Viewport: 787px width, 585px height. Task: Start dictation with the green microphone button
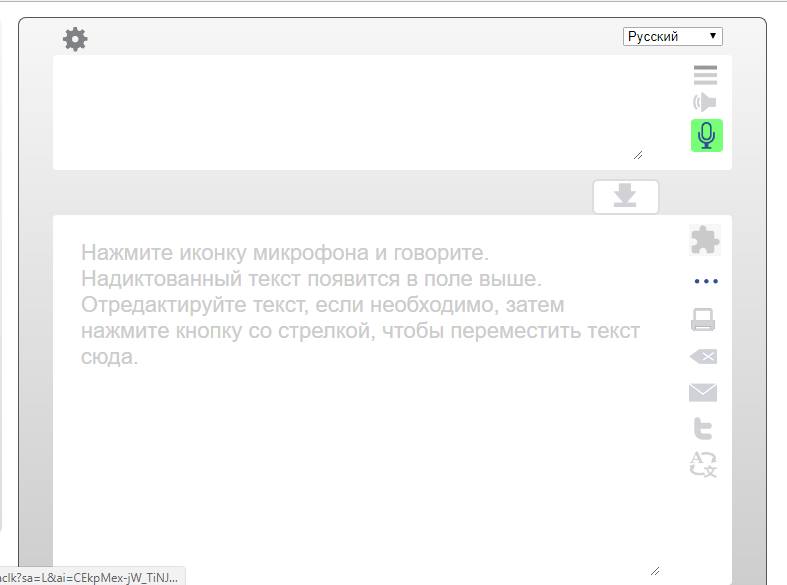[707, 135]
